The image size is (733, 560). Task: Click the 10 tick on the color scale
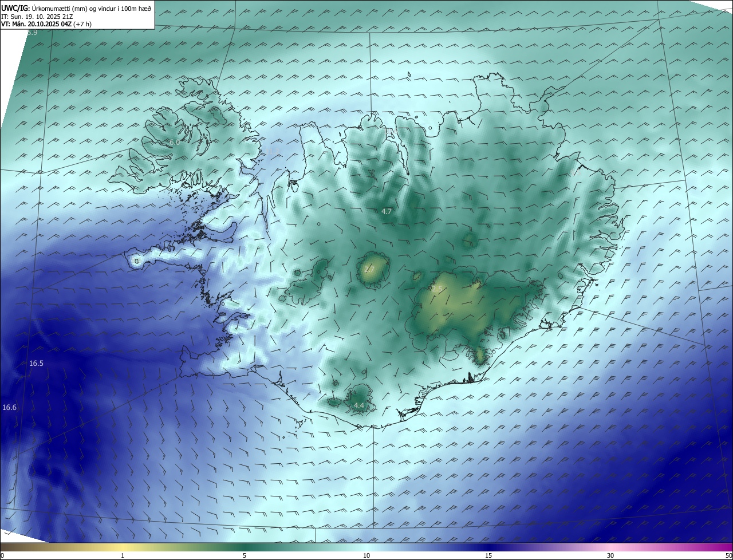366,555
